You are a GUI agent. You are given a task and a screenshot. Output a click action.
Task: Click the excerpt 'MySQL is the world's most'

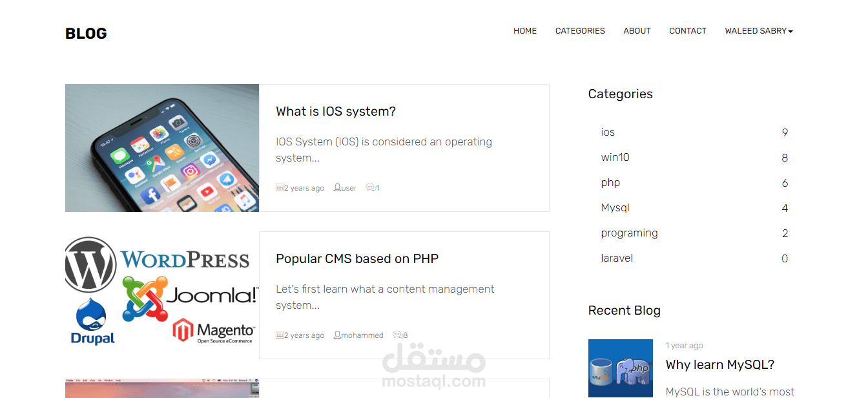pos(730,392)
